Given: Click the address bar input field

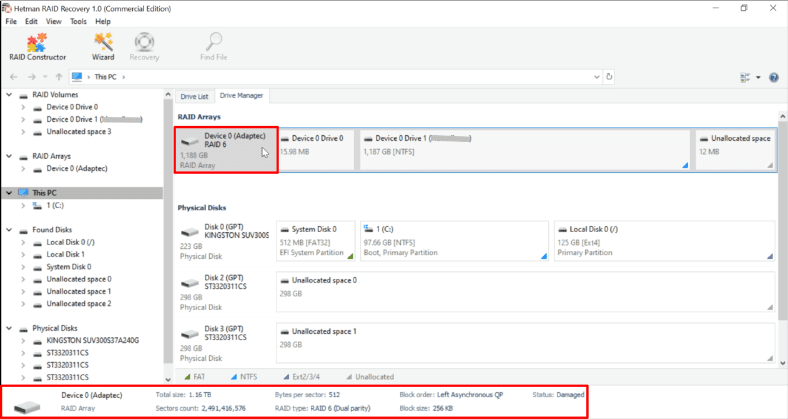Looking at the screenshot, I should (x=336, y=77).
